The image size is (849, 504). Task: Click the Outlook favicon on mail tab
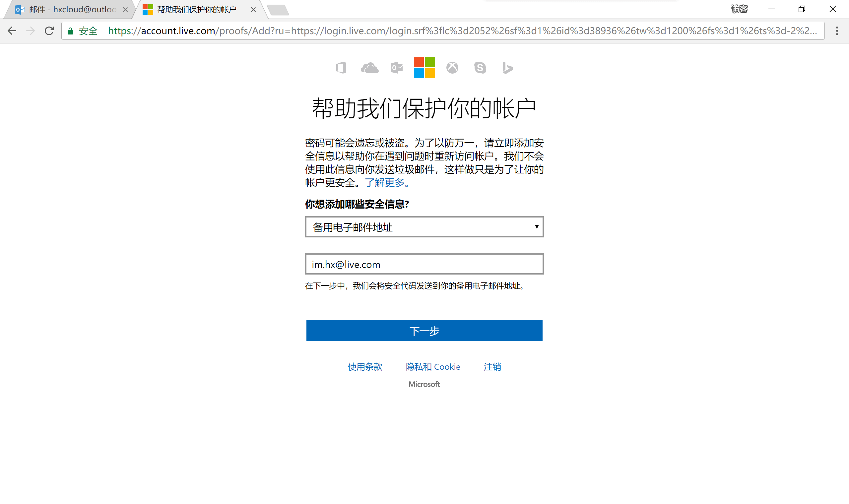(x=20, y=10)
